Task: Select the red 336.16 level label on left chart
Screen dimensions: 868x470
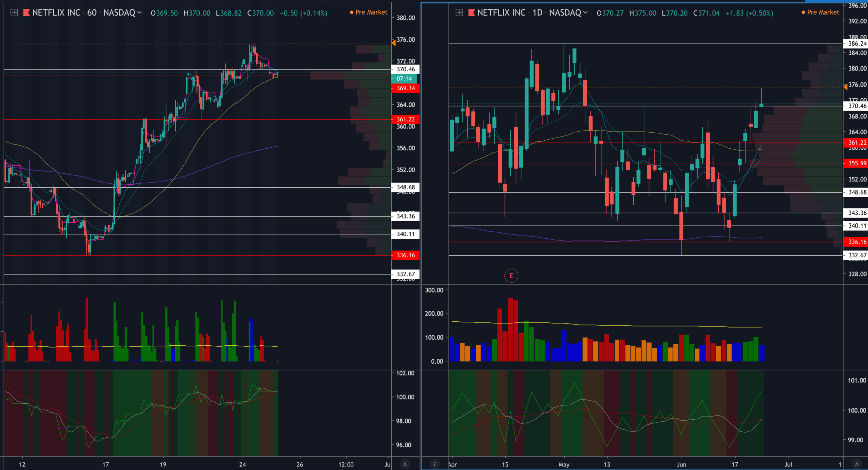Action: (406, 255)
